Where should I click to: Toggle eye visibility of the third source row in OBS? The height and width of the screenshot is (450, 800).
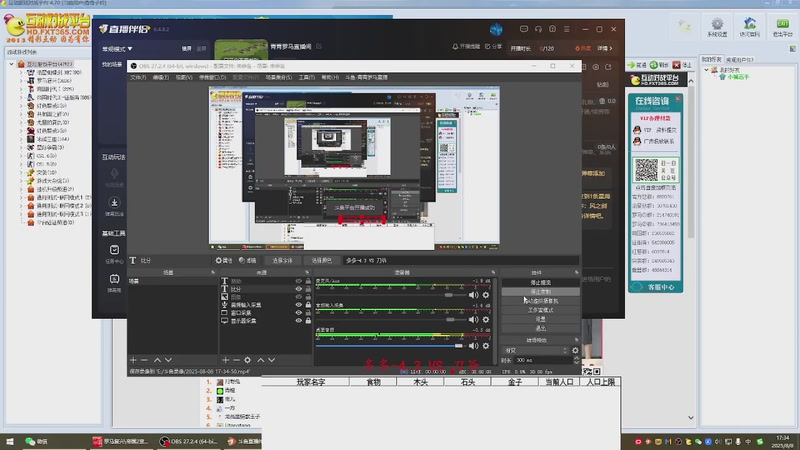point(299,296)
